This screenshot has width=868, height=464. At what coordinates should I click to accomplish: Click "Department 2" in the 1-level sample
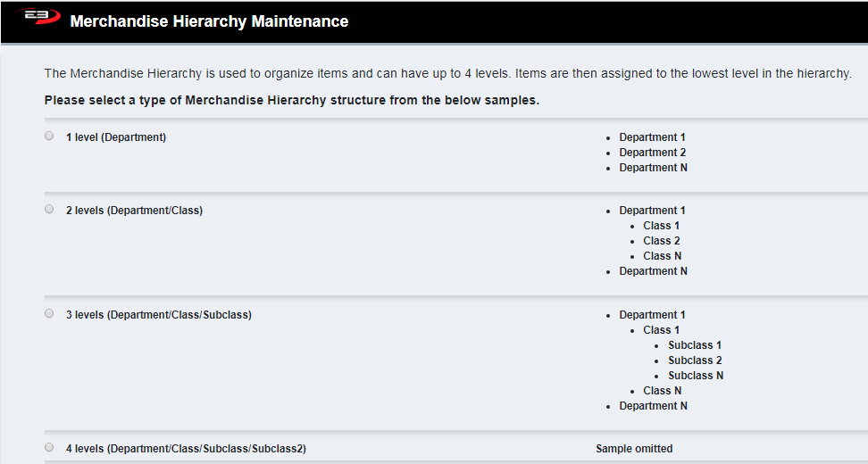coord(652,153)
